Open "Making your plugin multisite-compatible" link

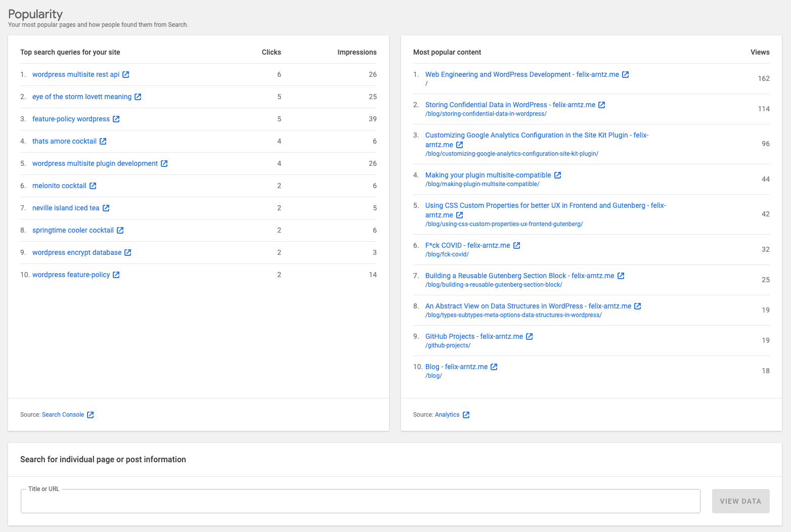point(488,175)
